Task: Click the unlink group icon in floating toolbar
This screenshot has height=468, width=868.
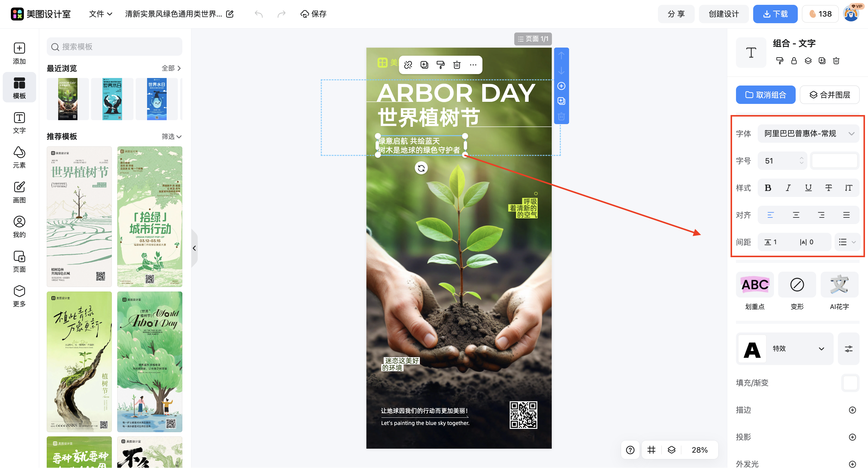Action: pos(408,65)
